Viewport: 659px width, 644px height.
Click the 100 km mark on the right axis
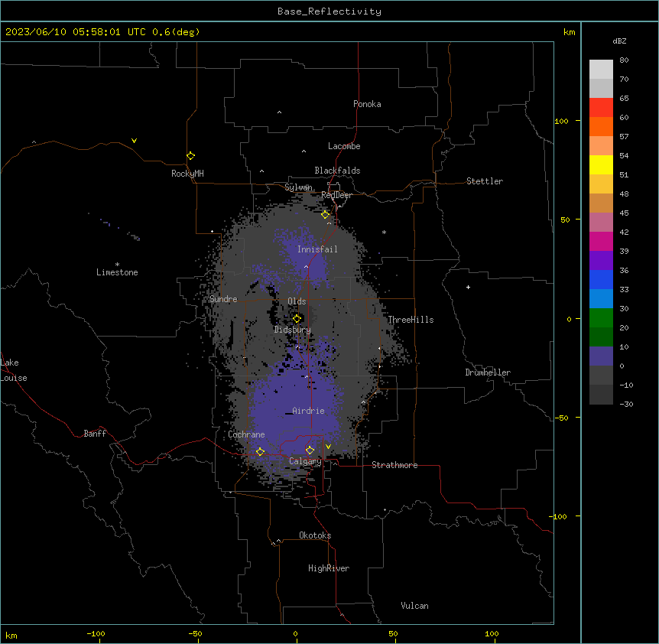(x=562, y=121)
